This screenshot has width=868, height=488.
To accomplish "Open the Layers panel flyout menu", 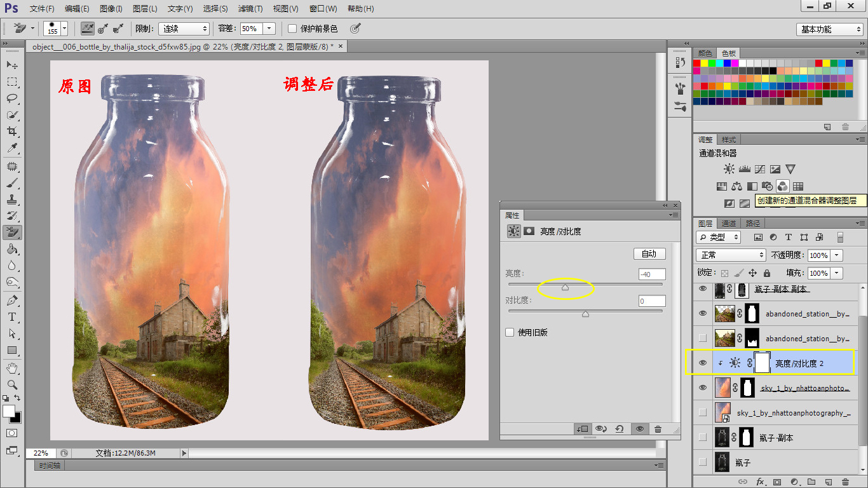I will [860, 223].
